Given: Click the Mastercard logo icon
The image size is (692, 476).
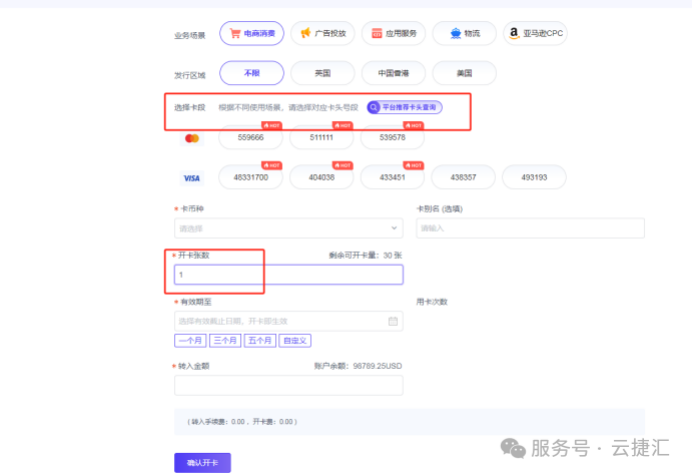Looking at the screenshot, I should [192, 138].
